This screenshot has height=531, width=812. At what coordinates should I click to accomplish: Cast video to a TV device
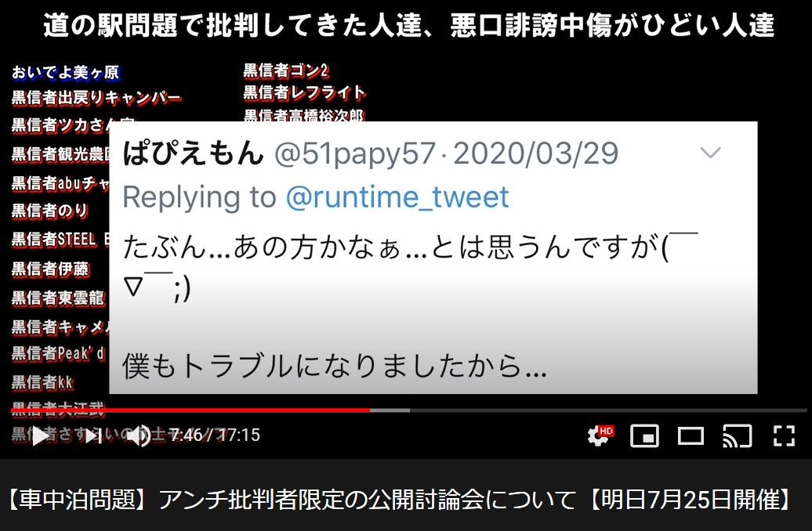(x=737, y=435)
